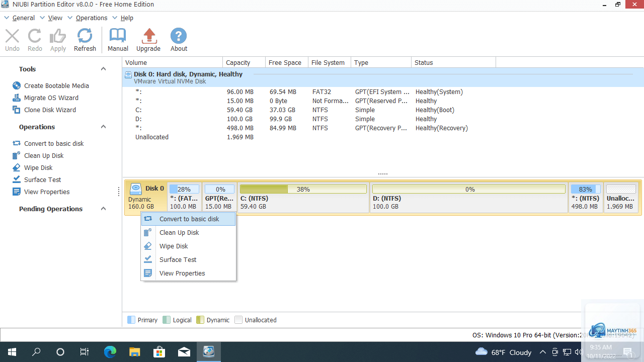The image size is (644, 362).
Task: Click context menu Wipe Disk icon
Action: coord(148,246)
